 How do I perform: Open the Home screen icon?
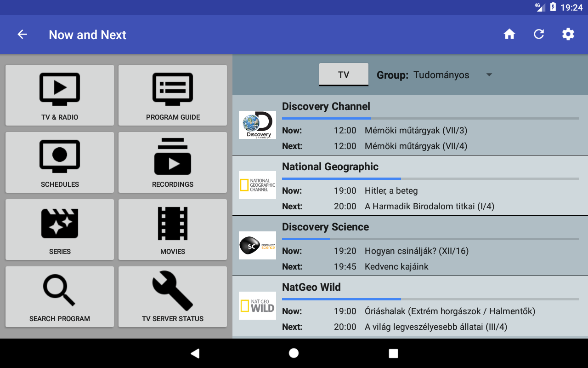pyautogui.click(x=509, y=34)
